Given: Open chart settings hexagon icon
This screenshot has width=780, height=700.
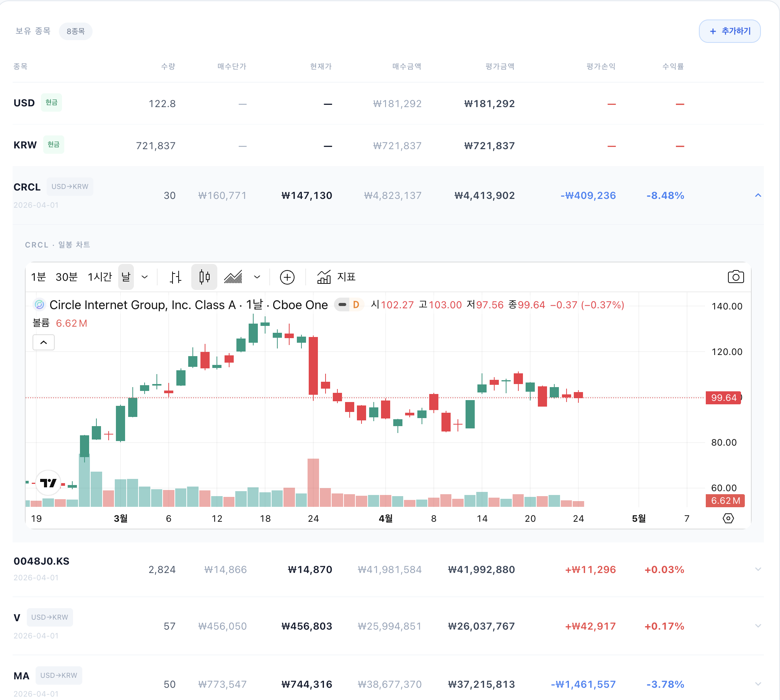Looking at the screenshot, I should (728, 518).
